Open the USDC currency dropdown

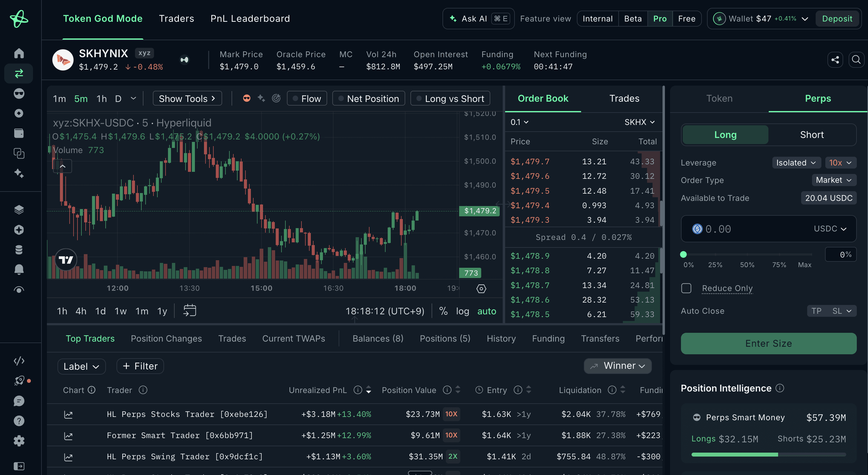pos(830,229)
